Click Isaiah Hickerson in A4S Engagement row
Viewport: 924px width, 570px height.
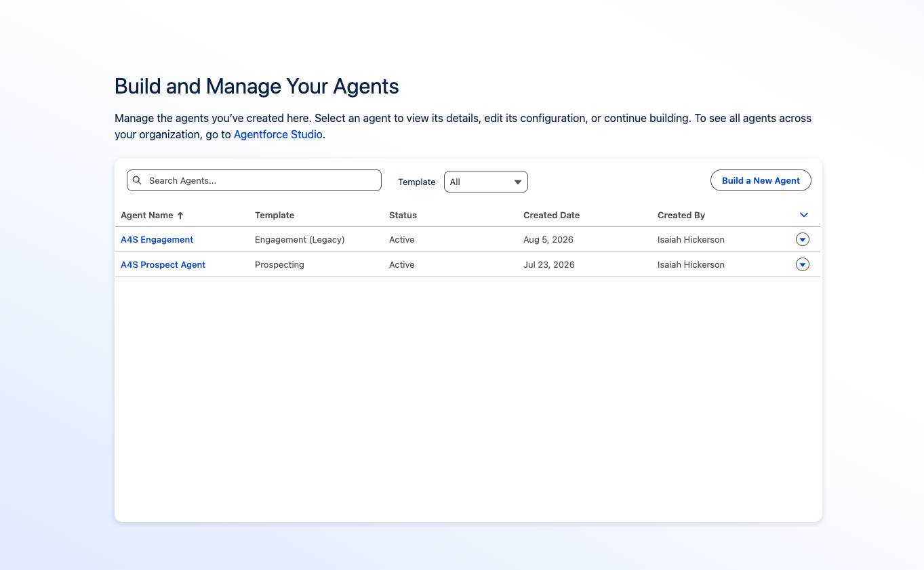pos(691,239)
